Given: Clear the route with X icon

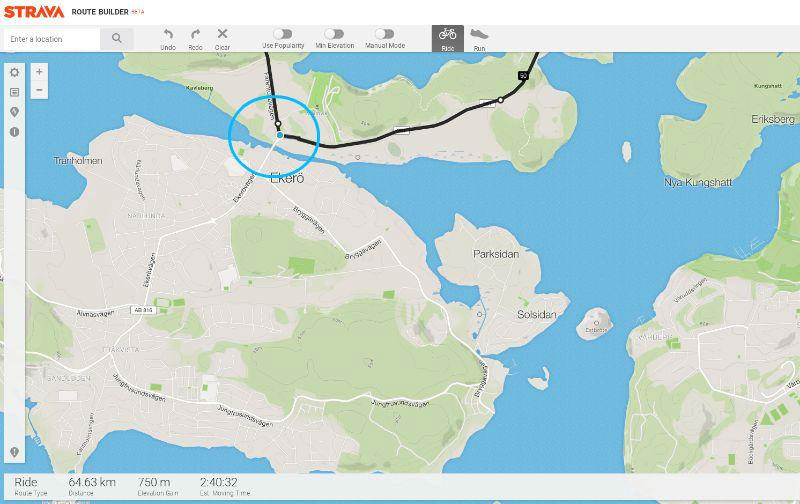Looking at the screenshot, I should click(222, 35).
